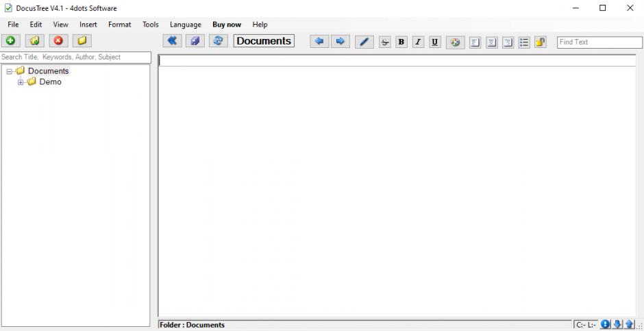Align text left

475,42
